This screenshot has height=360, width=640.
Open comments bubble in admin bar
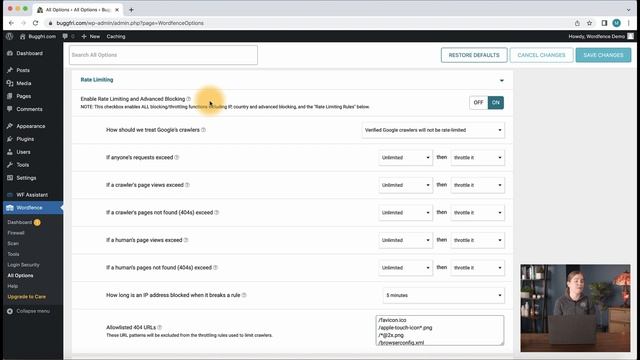(x=65, y=36)
